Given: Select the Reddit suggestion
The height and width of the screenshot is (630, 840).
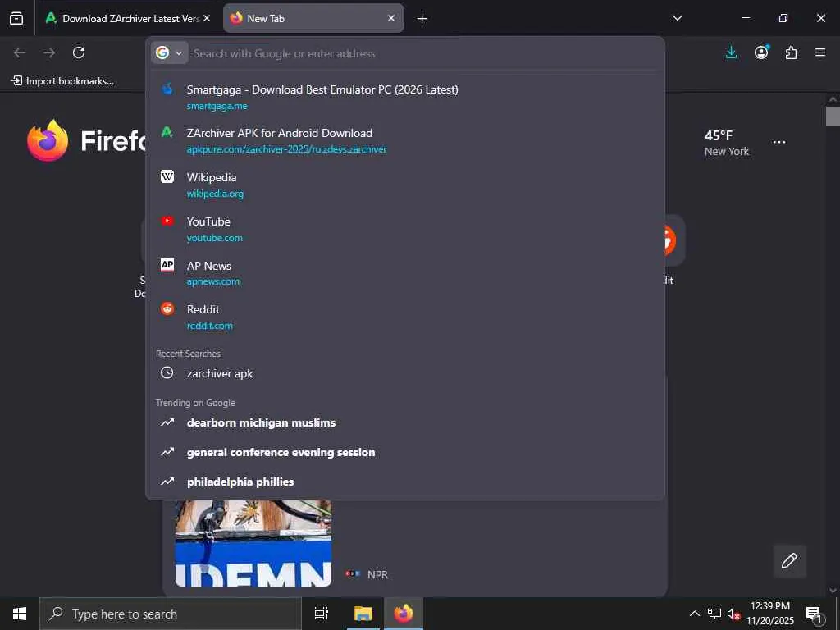Looking at the screenshot, I should (405, 317).
